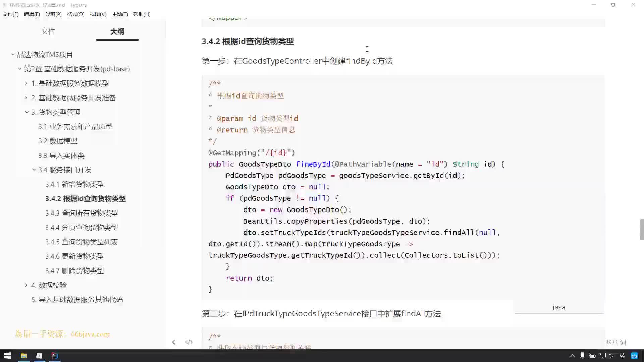Image resolution: width=644 pixels, height=362 pixels.
Task: Collapse the 3. 货物类型管理 node
Action: coord(26,112)
